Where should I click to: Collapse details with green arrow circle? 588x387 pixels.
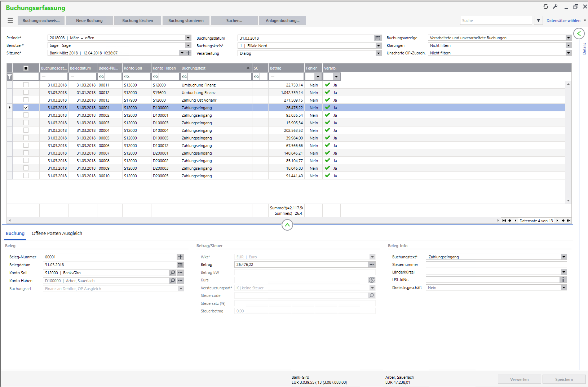point(579,34)
